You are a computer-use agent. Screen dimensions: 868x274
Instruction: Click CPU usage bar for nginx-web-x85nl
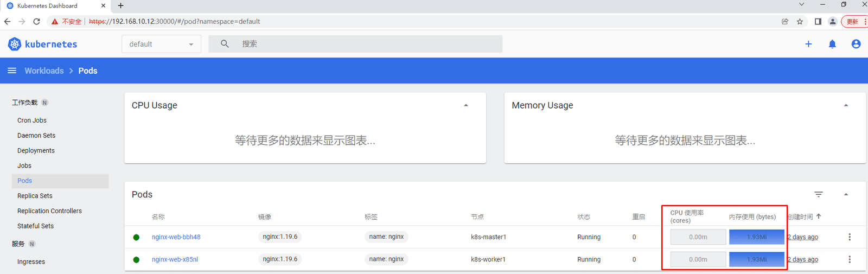698,259
